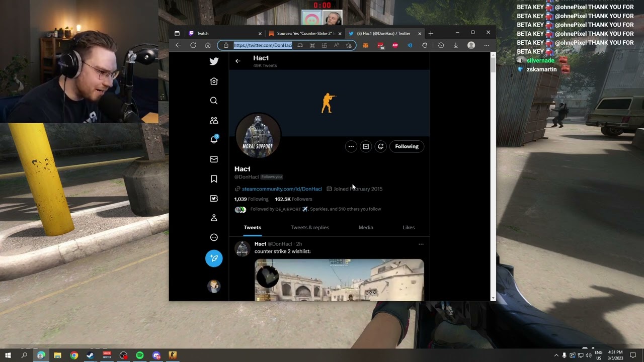
Task: Switch to the Likes tab
Action: (409, 228)
